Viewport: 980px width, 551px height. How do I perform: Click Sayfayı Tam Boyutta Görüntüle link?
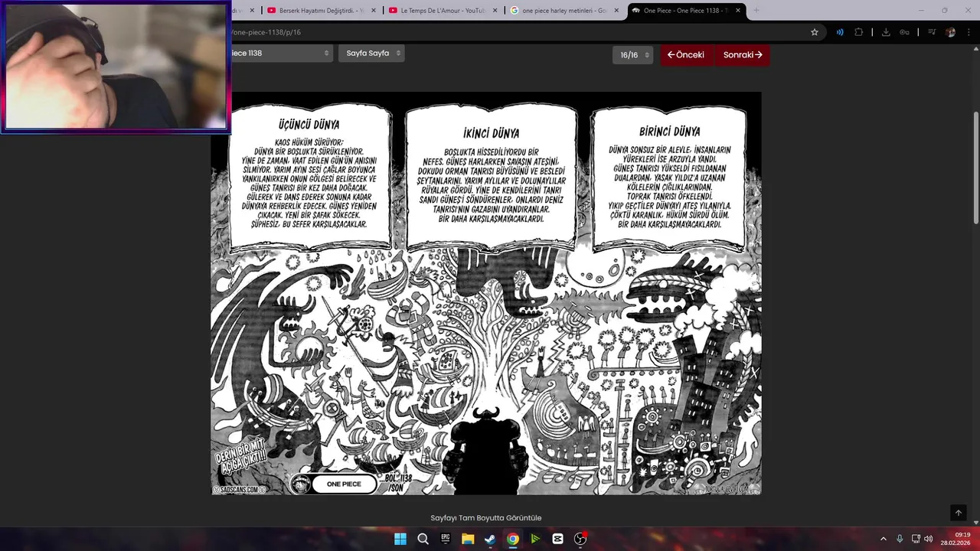pyautogui.click(x=486, y=518)
